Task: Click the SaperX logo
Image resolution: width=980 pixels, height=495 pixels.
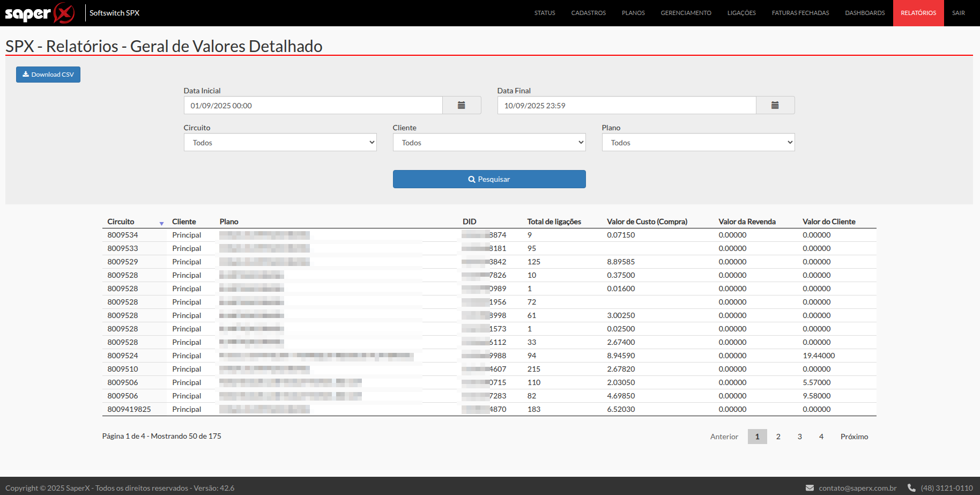Action: [x=40, y=13]
